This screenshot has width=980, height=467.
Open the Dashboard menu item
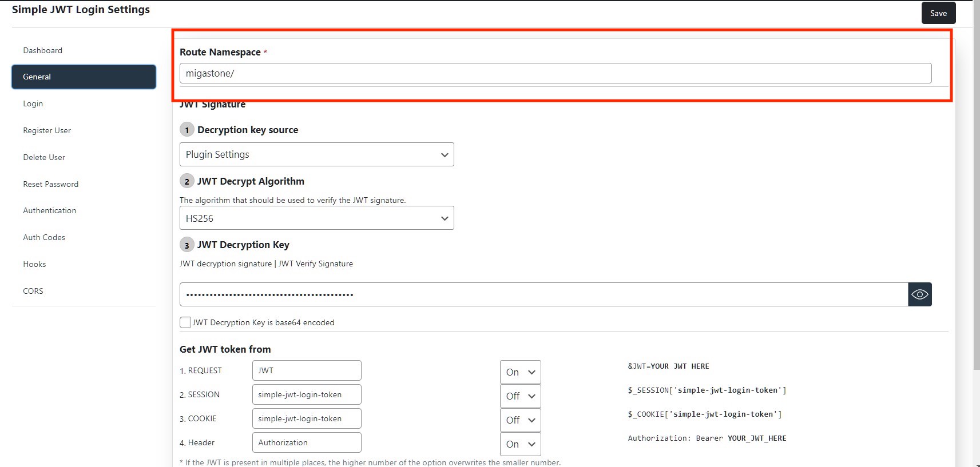pyautogui.click(x=43, y=50)
